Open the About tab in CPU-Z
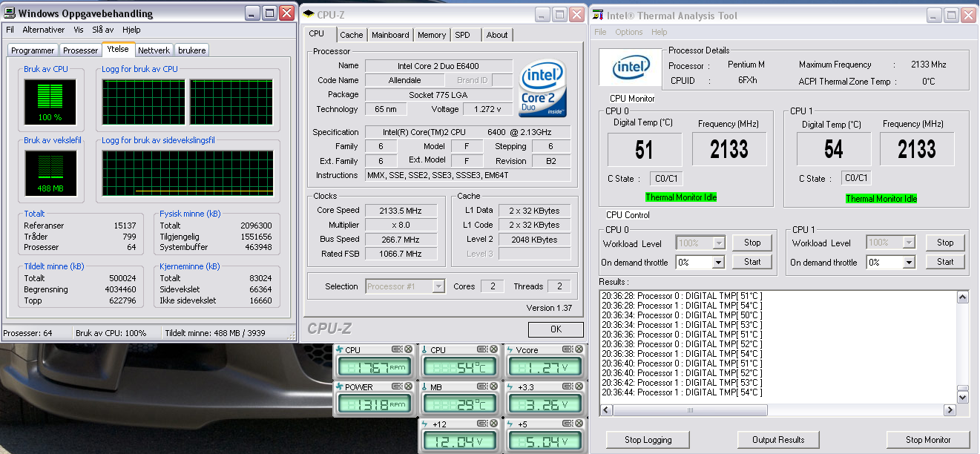The image size is (980, 454). (497, 35)
